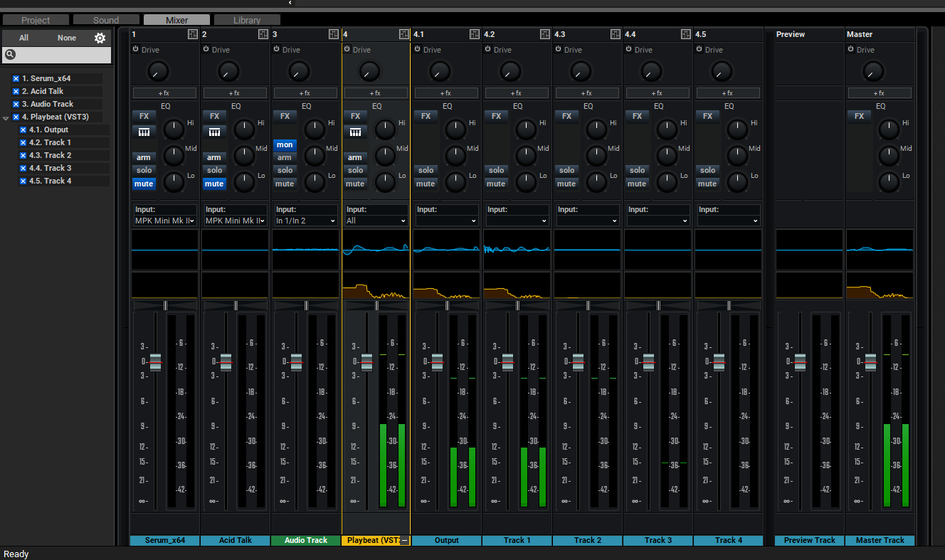Click FX button on the Master strip
945x560 pixels.
point(859,116)
